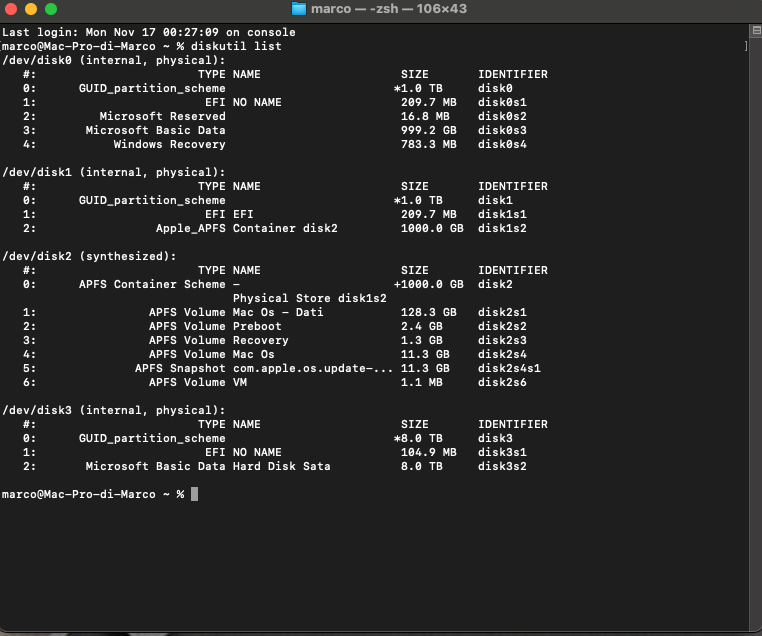Screen dimensions: 762x636
Task: Click the final 'marco@Mac-Pro-di-Marco' prompt text
Action: 79,494
